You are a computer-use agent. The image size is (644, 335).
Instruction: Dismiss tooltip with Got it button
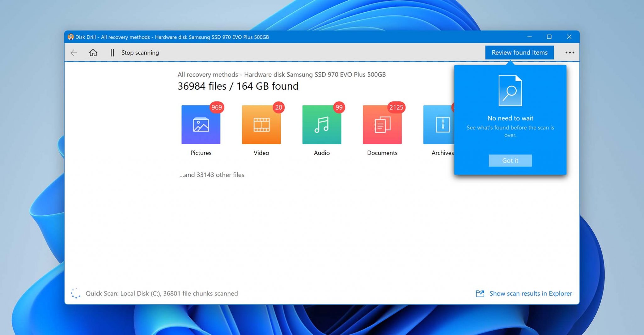click(x=510, y=161)
